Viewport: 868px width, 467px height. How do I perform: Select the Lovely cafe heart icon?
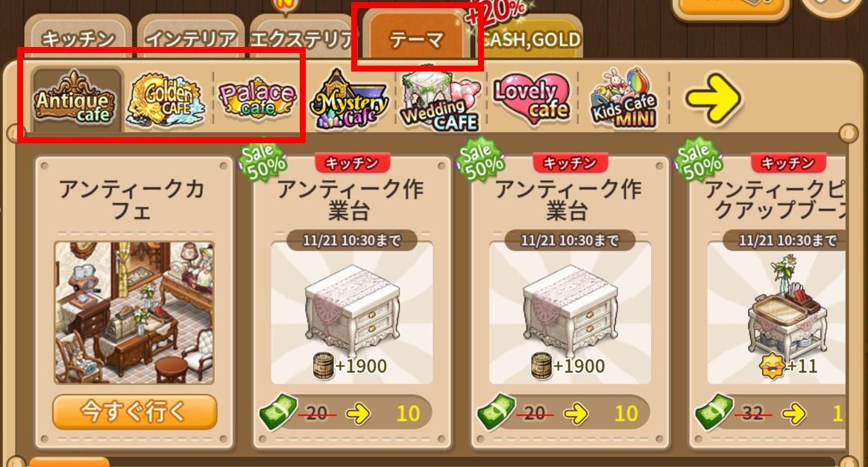532,100
